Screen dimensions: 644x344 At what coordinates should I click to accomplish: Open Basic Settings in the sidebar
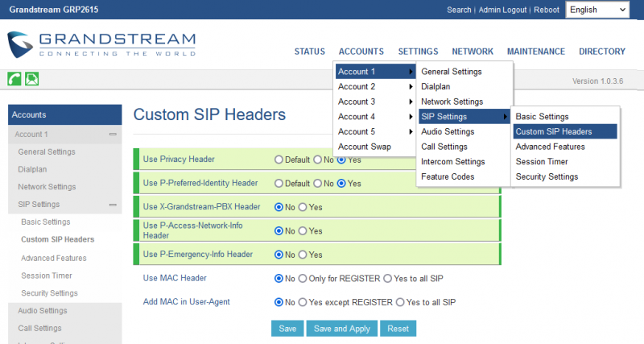pos(46,222)
